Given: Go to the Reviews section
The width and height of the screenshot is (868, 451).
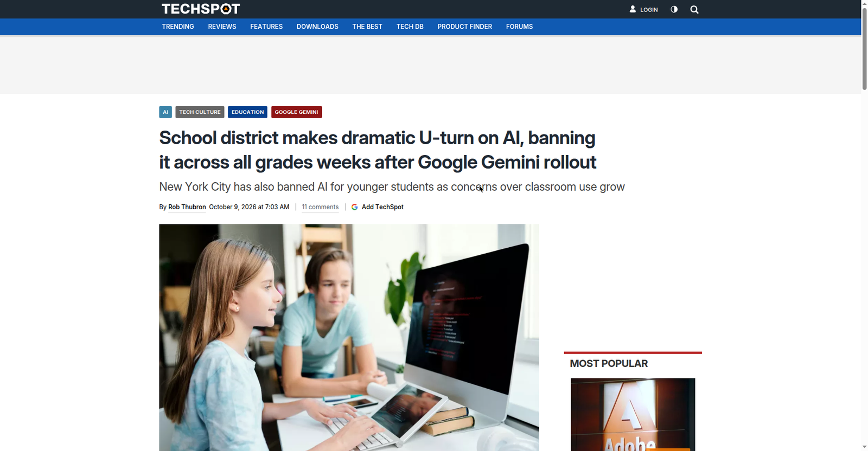Looking at the screenshot, I should click(x=222, y=27).
